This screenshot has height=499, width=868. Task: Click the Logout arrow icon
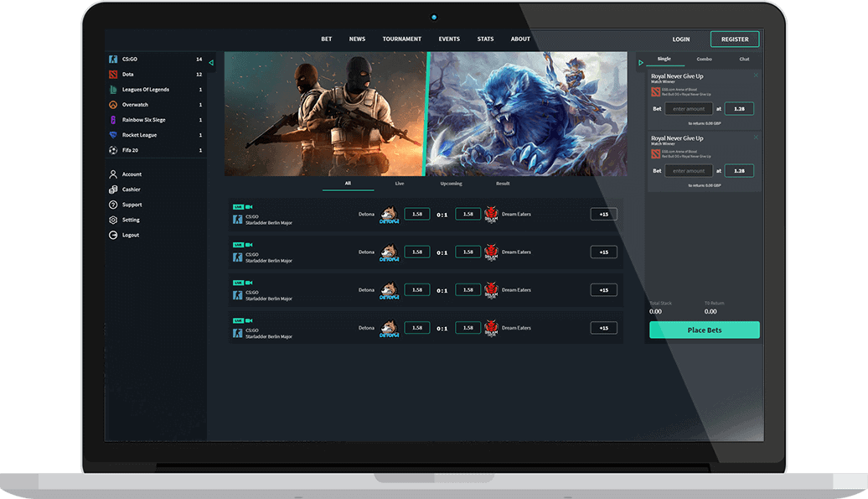pyautogui.click(x=113, y=235)
